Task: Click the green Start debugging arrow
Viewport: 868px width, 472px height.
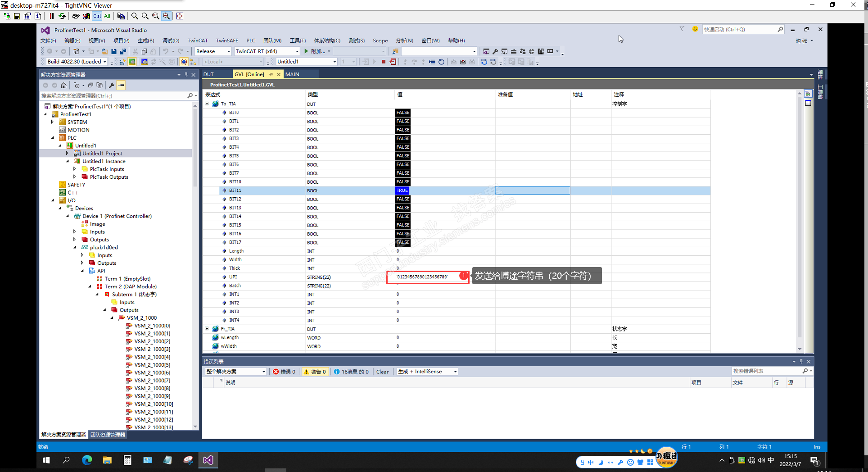Action: tap(306, 51)
